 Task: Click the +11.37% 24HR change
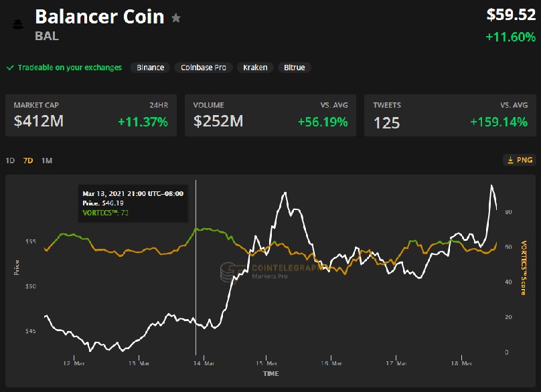coord(143,122)
